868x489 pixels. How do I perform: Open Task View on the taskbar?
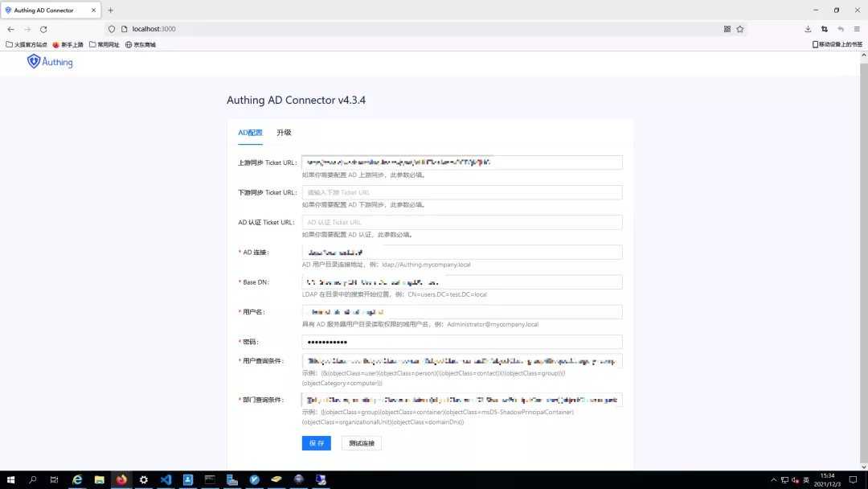[x=55, y=479]
